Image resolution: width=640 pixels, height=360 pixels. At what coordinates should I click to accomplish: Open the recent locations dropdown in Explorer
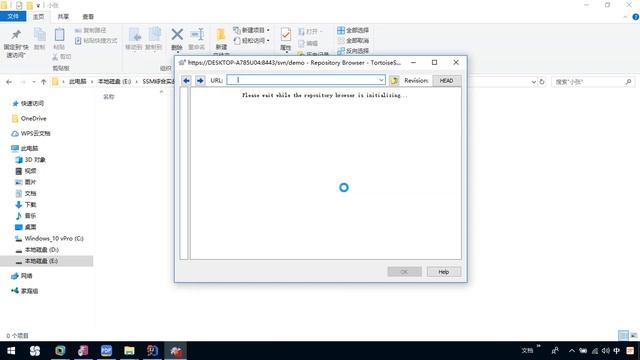click(33, 82)
